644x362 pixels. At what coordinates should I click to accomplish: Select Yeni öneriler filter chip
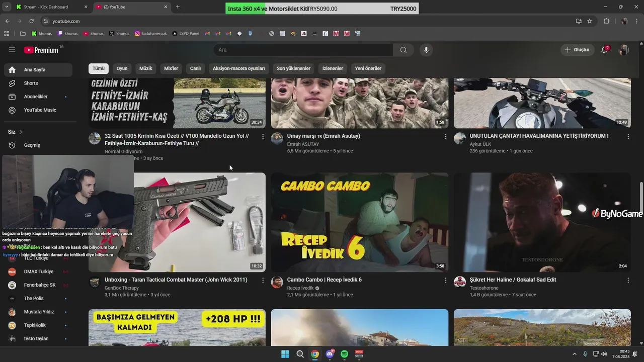coord(368,68)
